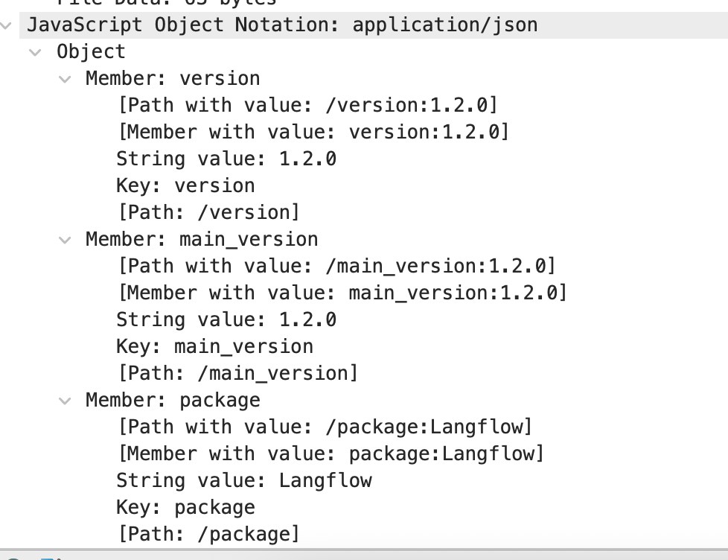Select Path with value /main_version:1.2.0 row
The image size is (728, 560).
pos(336,266)
